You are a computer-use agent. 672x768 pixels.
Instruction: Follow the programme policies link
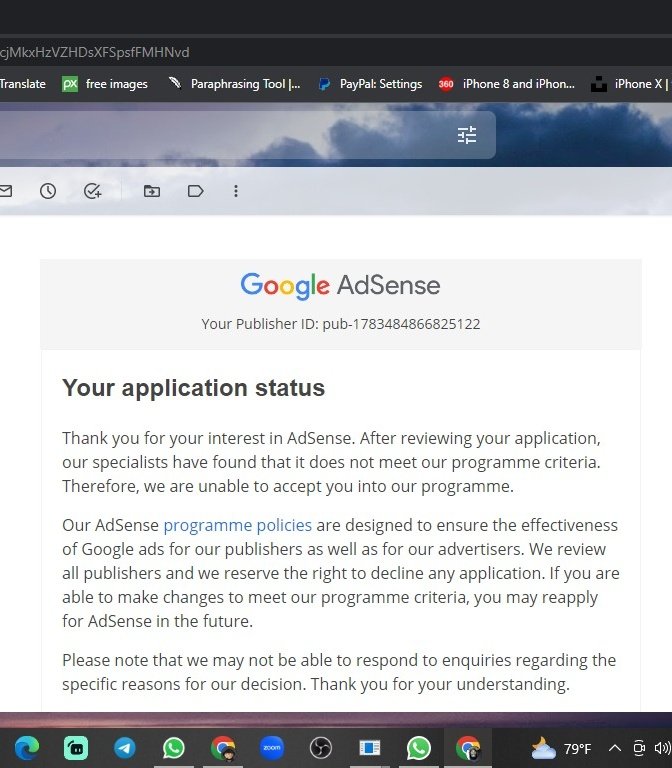[x=238, y=525]
